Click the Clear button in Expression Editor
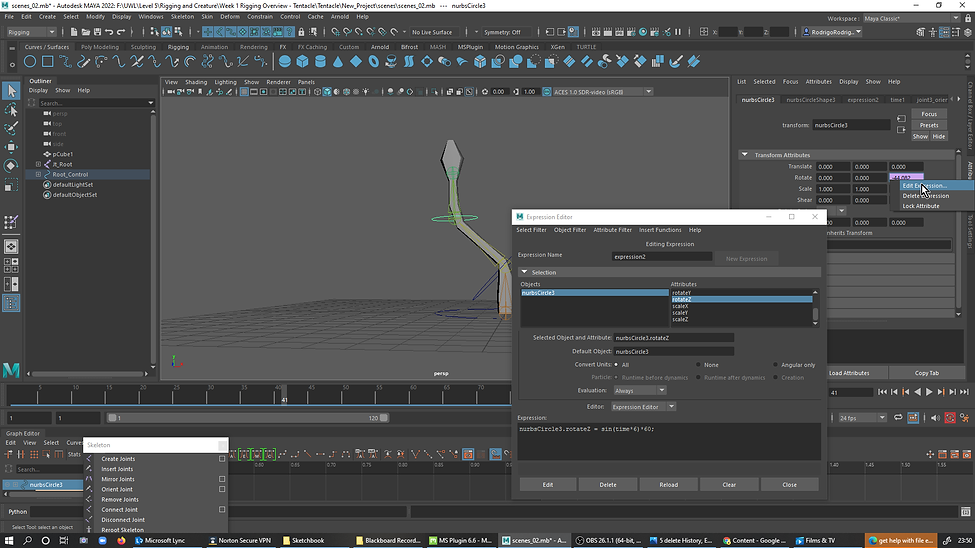Screen dimensions: 975x548 pos(729,485)
